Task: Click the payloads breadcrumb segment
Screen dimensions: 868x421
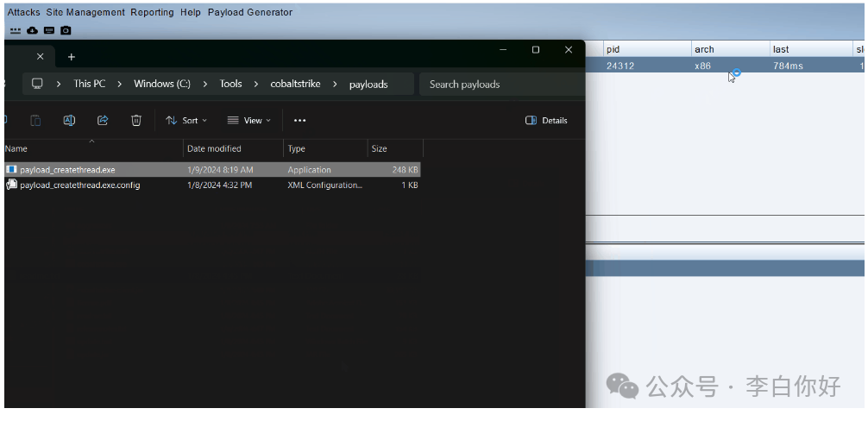Action: click(x=368, y=84)
